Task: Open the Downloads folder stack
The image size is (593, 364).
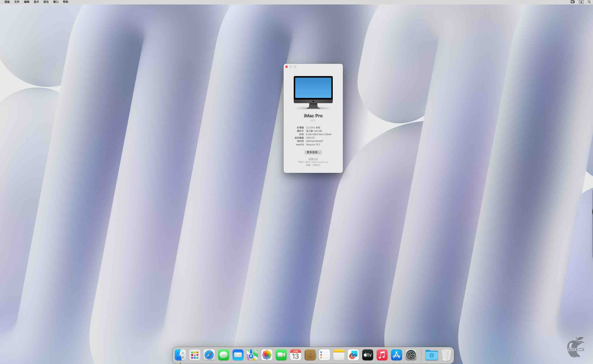Action: coord(432,355)
